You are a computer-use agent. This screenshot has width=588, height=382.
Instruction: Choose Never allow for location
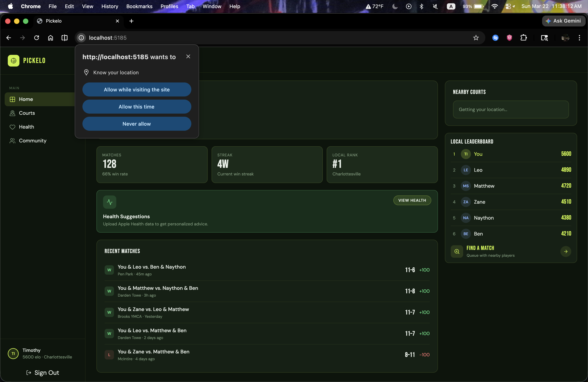coord(137,124)
